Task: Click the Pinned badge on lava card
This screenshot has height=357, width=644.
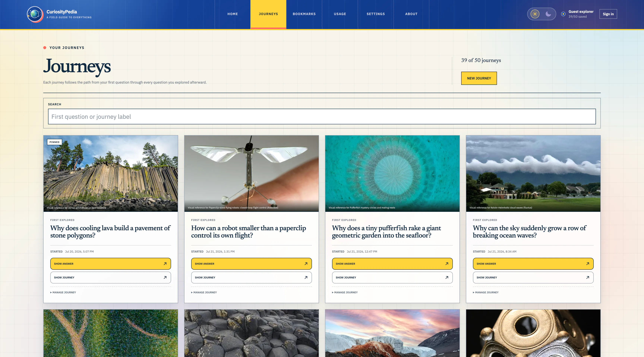Action: click(54, 142)
